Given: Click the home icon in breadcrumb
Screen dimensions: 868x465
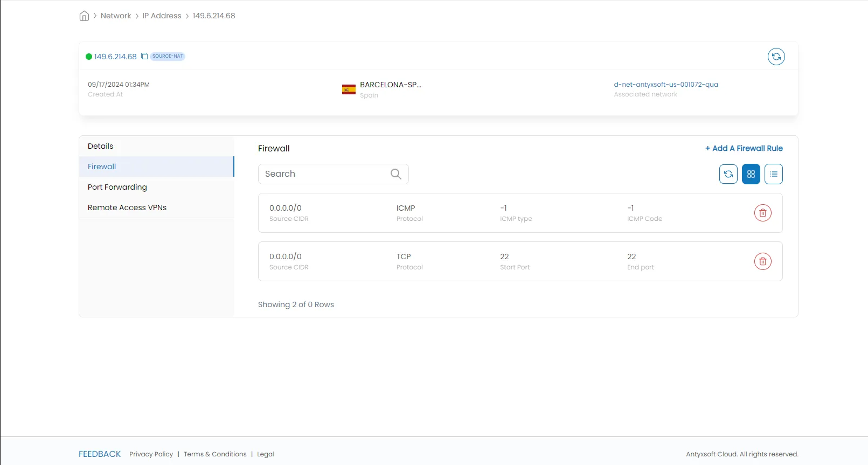Looking at the screenshot, I should point(84,16).
